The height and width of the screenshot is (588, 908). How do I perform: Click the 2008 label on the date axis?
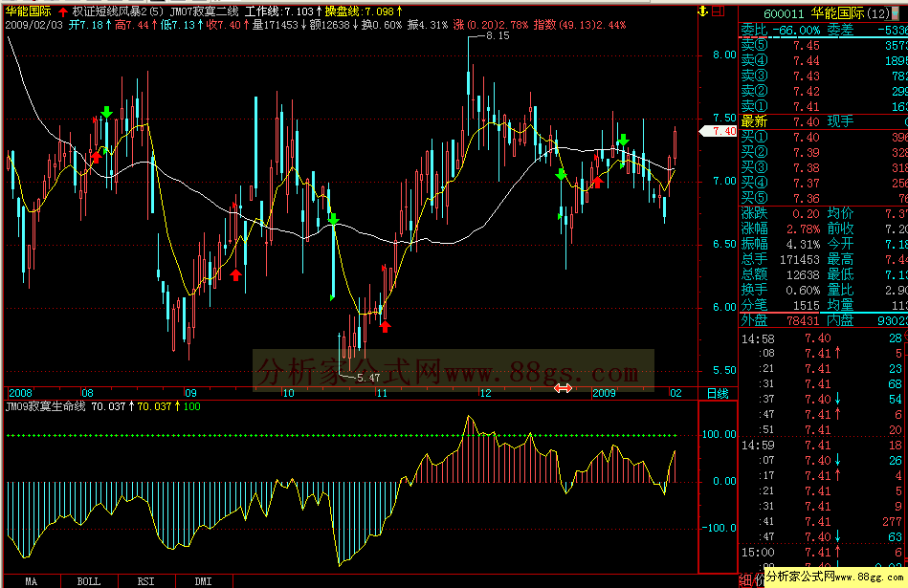click(x=20, y=393)
